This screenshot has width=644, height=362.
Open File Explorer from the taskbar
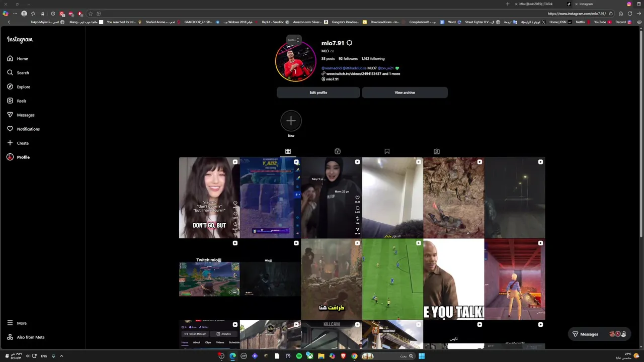(321, 356)
